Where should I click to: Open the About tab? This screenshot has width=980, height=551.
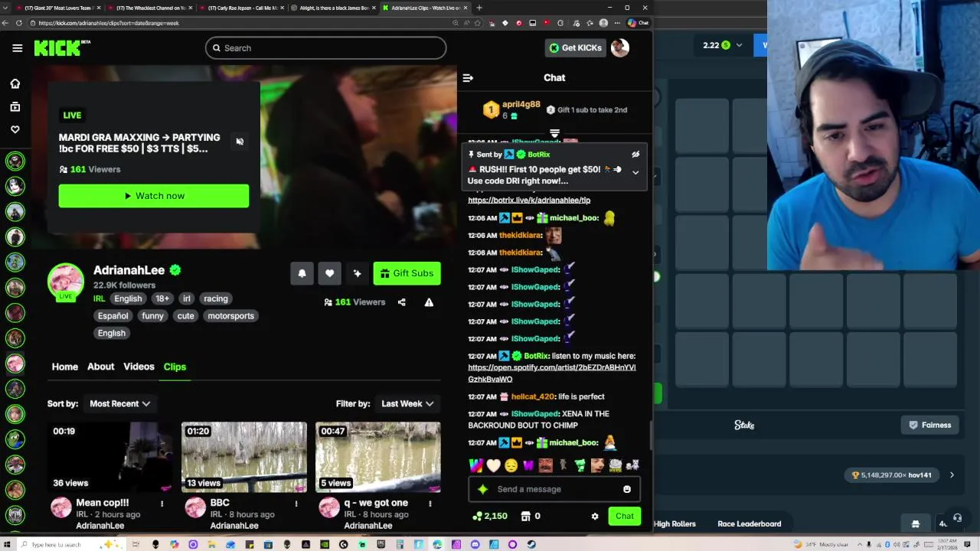click(100, 367)
